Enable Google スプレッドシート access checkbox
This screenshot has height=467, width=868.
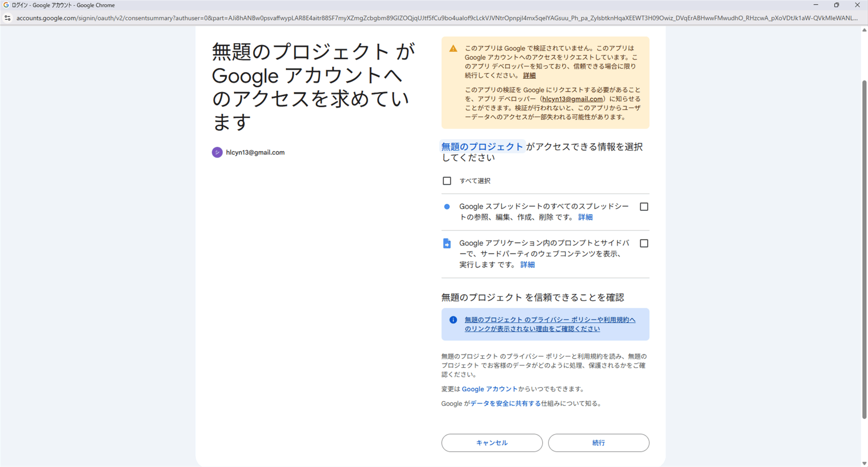click(644, 207)
